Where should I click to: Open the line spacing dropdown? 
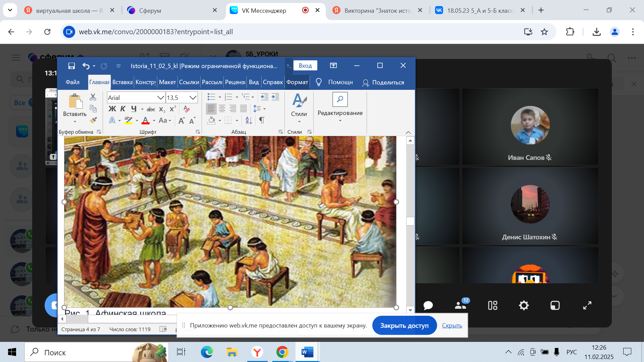pos(259,109)
